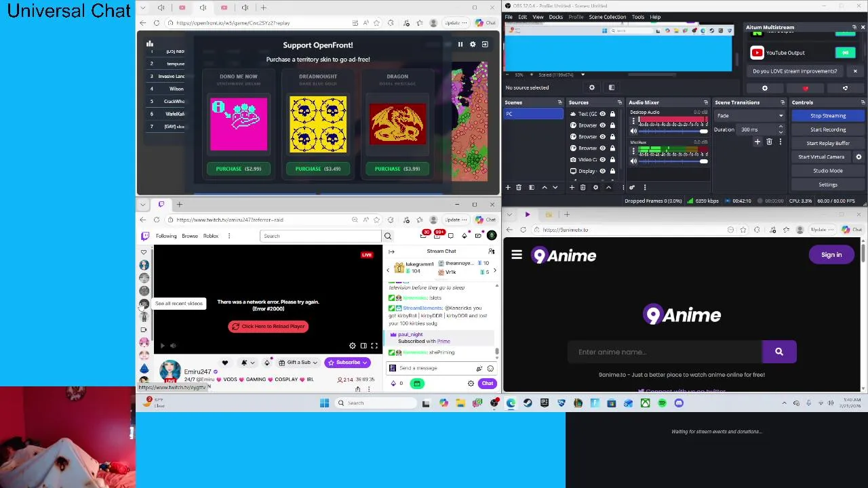Open the Roblox category on Twitch
The width and height of the screenshot is (868, 488).
(x=211, y=236)
